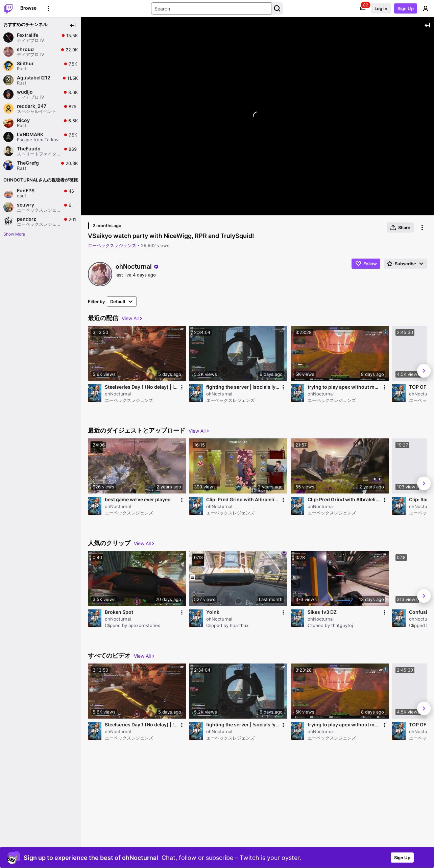This screenshot has height=868, width=434.
Task: Open 'trying to play apex' title in 最近の配信
Action: click(343, 387)
